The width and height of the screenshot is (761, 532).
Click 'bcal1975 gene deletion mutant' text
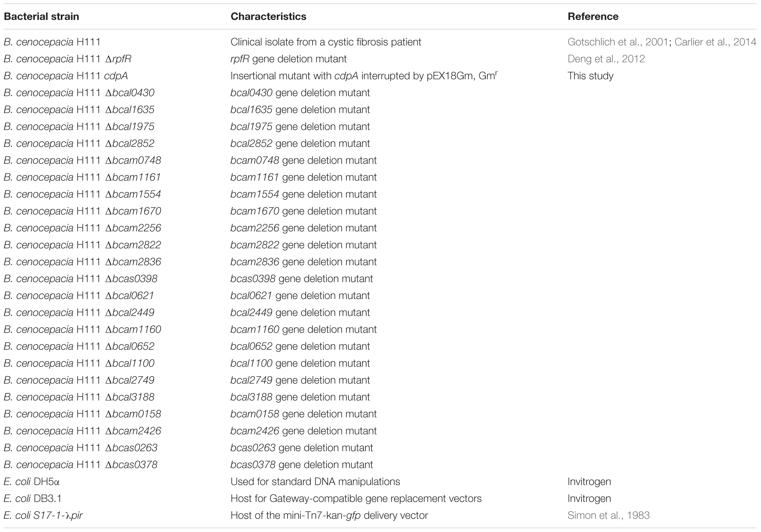[300, 126]
